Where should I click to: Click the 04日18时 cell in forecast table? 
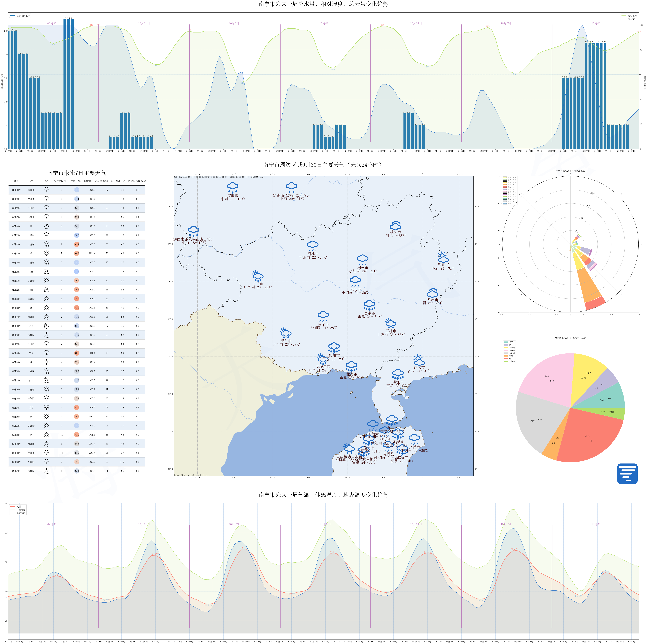click(x=16, y=417)
